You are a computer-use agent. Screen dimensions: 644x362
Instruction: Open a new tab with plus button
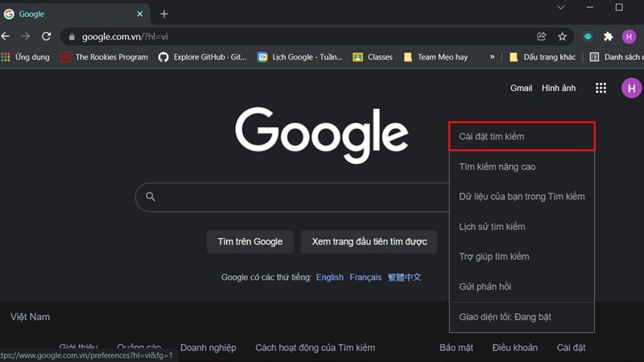point(164,14)
